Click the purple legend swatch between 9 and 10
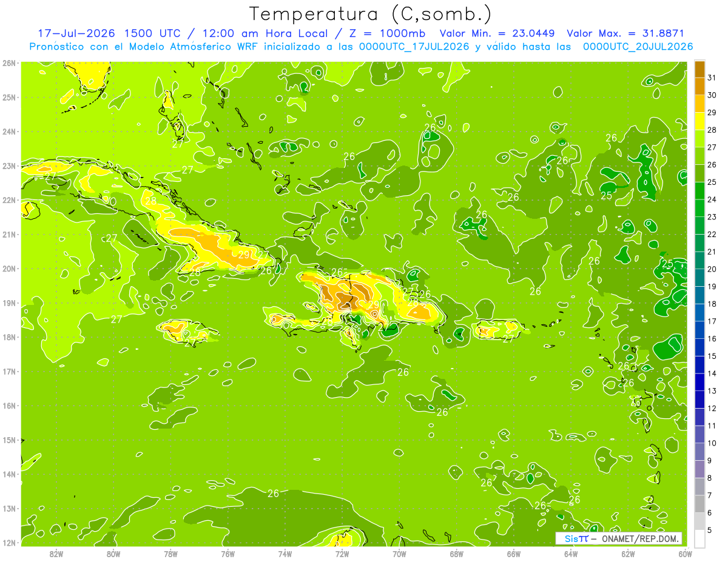 [x=700, y=451]
